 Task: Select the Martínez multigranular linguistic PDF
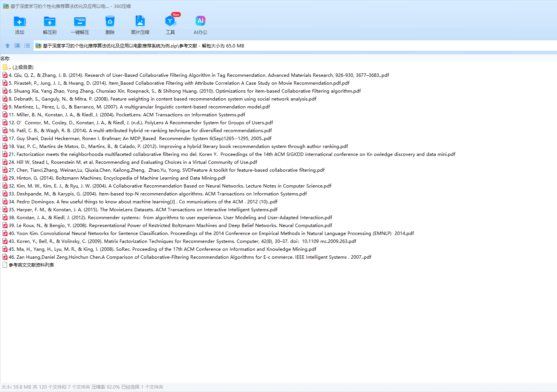(139, 107)
